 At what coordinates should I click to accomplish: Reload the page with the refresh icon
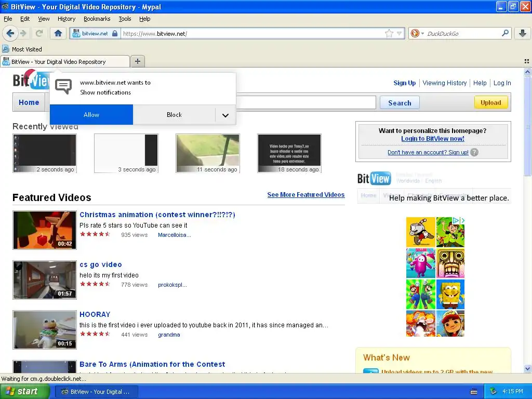(x=39, y=33)
